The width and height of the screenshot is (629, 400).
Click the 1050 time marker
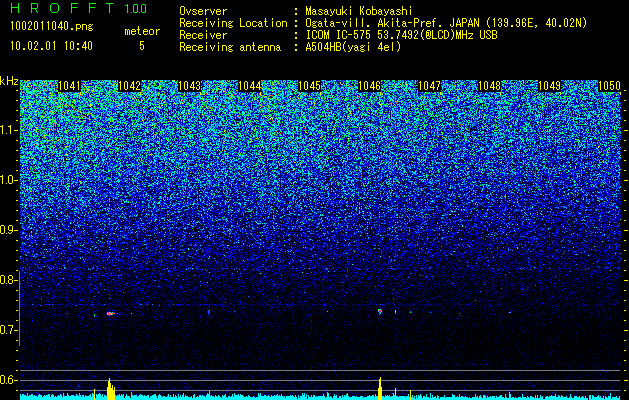tap(609, 86)
